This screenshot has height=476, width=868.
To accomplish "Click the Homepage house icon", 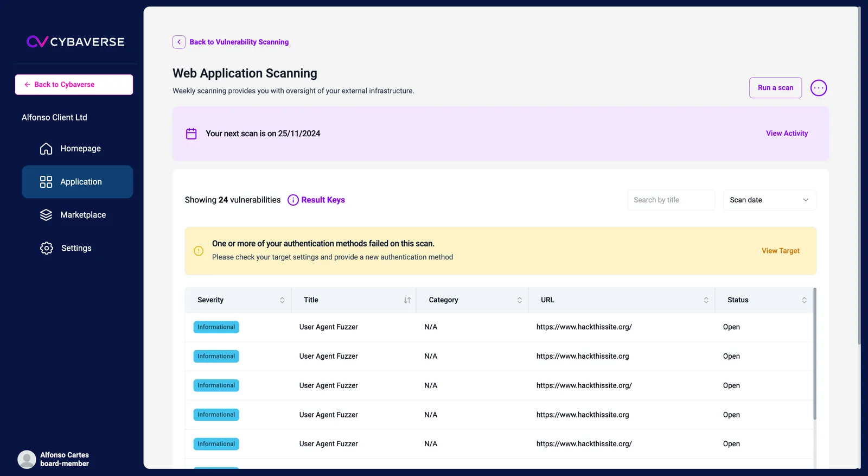I will click(46, 149).
